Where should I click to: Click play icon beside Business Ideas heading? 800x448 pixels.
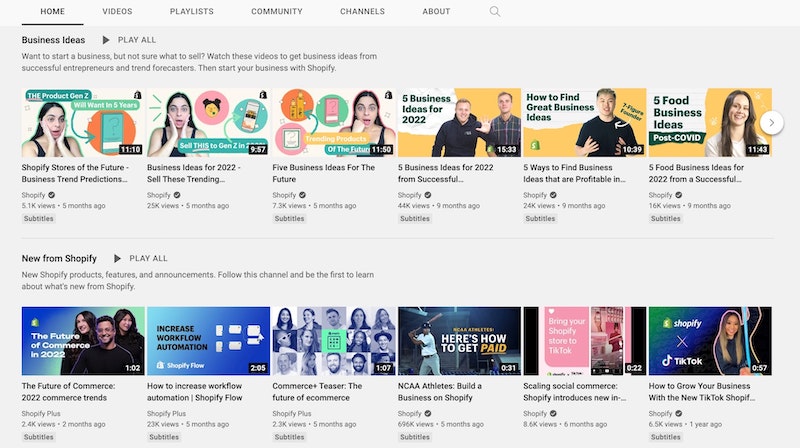[106, 40]
